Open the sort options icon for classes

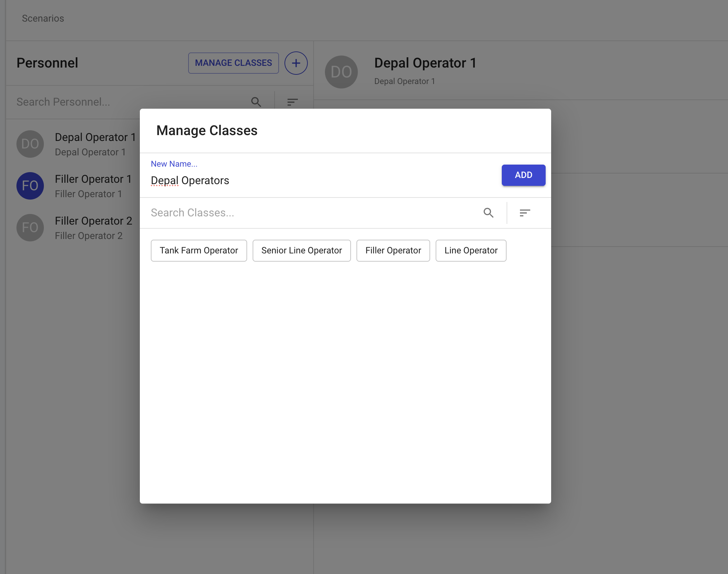[524, 213]
